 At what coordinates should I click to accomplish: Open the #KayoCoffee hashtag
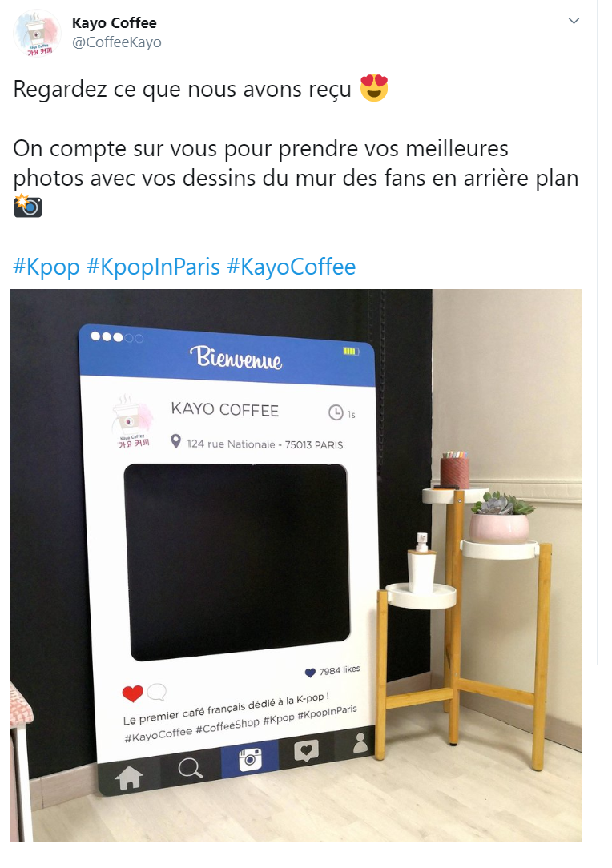coord(292,267)
